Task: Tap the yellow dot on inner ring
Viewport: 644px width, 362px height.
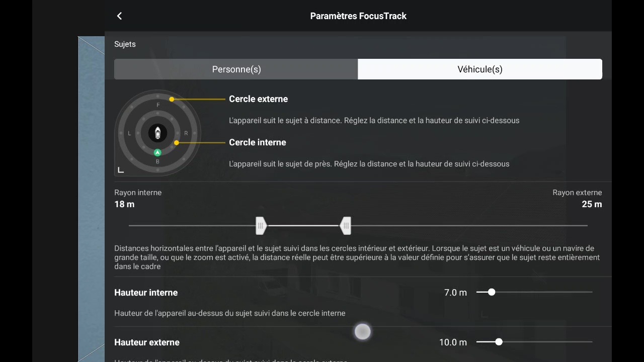Action: (x=176, y=143)
